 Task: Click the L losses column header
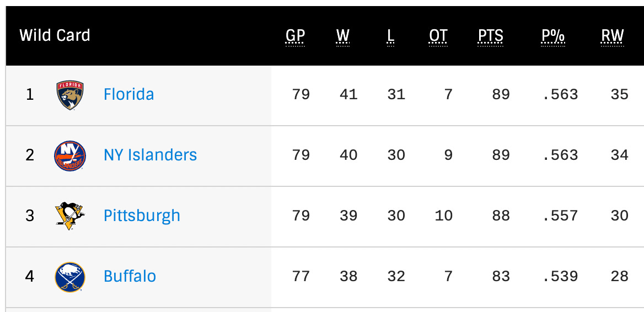390,36
